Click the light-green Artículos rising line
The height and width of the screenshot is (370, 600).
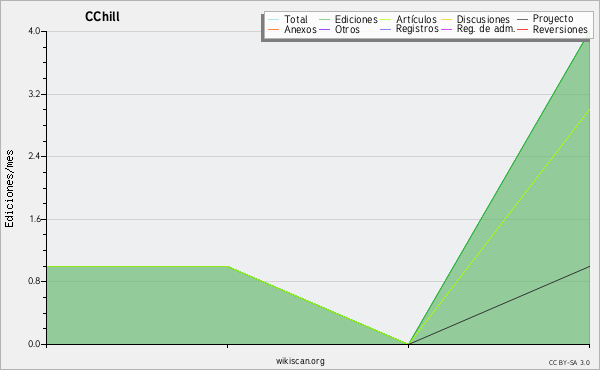(499, 226)
